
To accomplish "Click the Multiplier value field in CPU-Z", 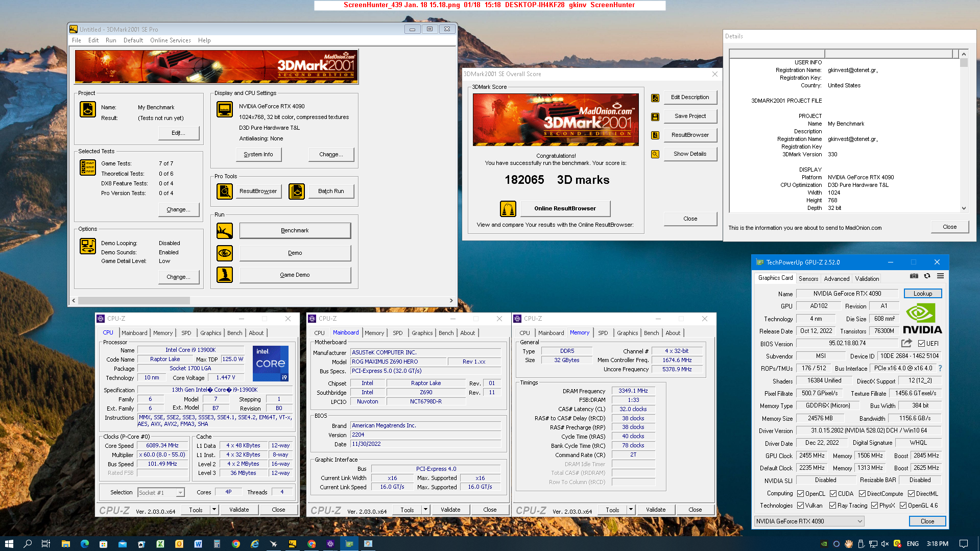I will (162, 454).
